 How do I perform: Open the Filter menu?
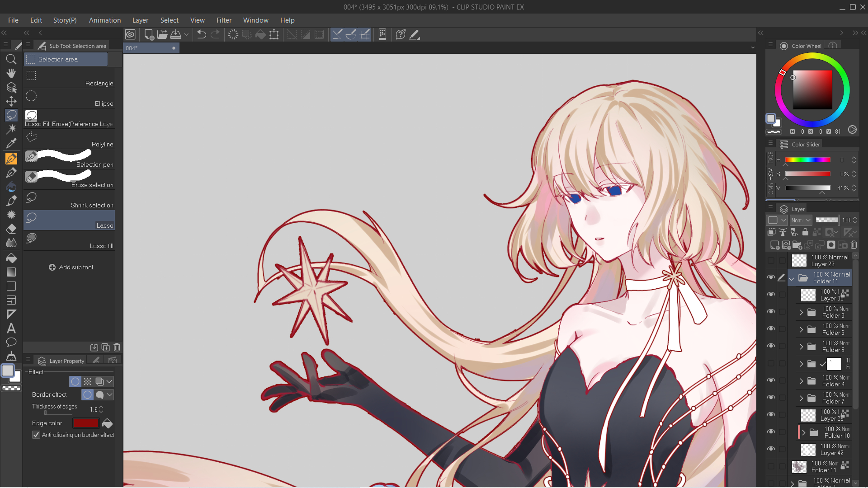coord(224,20)
